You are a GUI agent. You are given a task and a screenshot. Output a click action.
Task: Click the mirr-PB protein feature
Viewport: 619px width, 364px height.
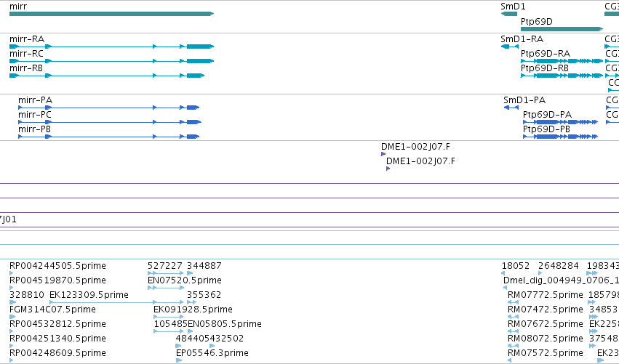[108, 137]
